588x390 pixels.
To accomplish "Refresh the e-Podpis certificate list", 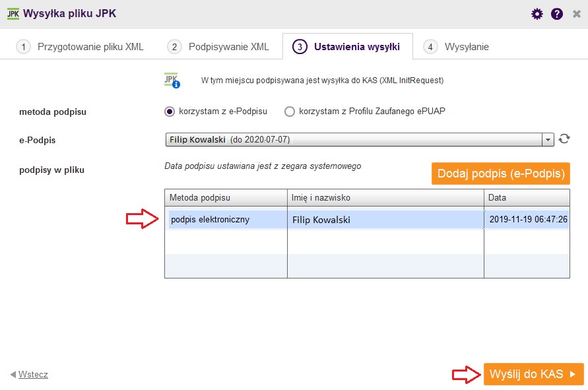I will pyautogui.click(x=564, y=139).
